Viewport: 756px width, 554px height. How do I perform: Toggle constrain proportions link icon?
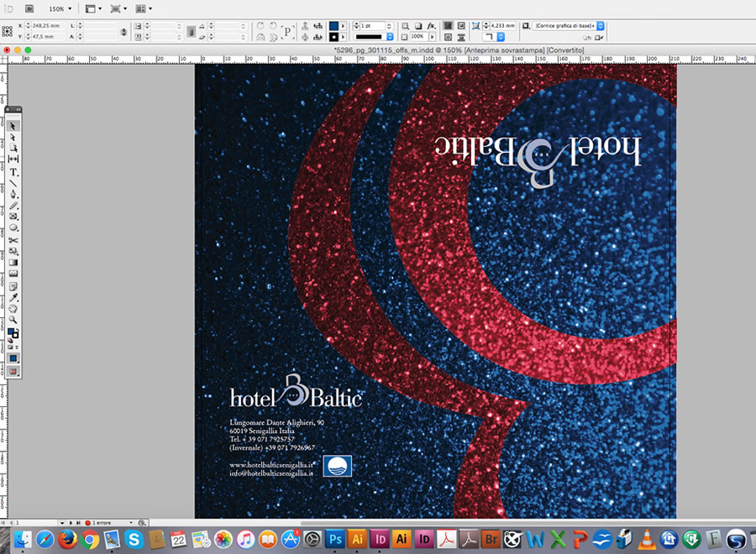pyautogui.click(x=124, y=32)
